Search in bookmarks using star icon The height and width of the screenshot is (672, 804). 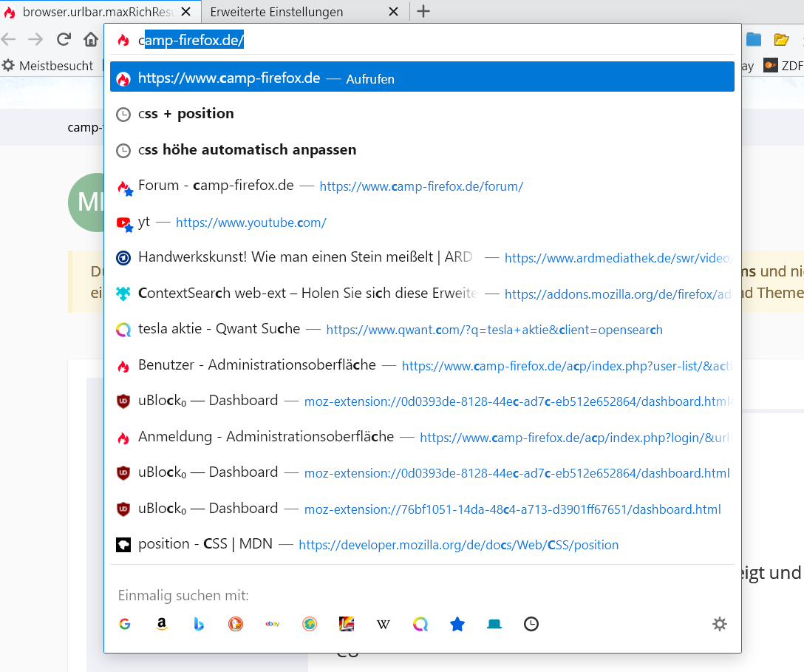click(x=457, y=625)
